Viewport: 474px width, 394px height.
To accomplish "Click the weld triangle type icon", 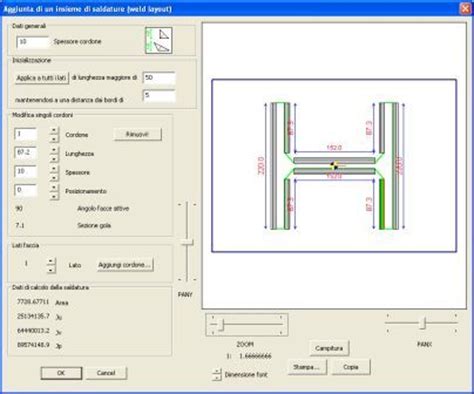I will pos(159,40).
